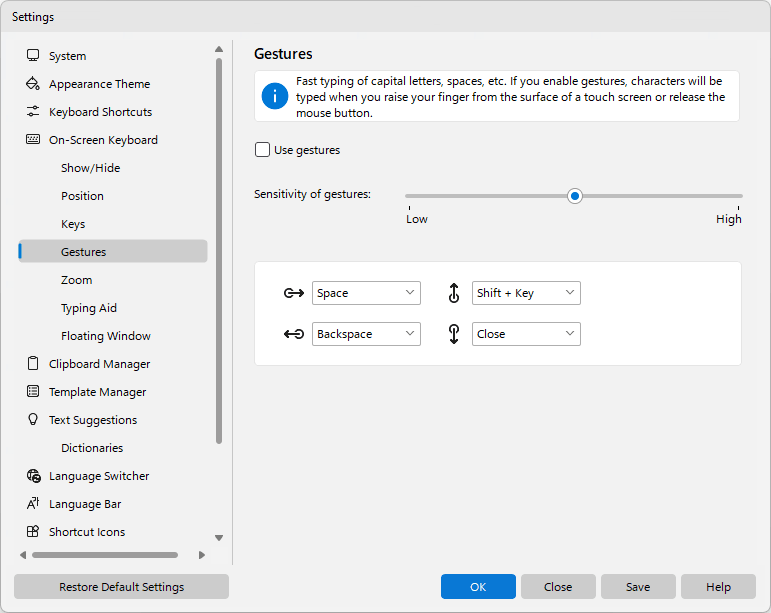
Task: Open the Floating Window settings page
Action: pyautogui.click(x=106, y=336)
